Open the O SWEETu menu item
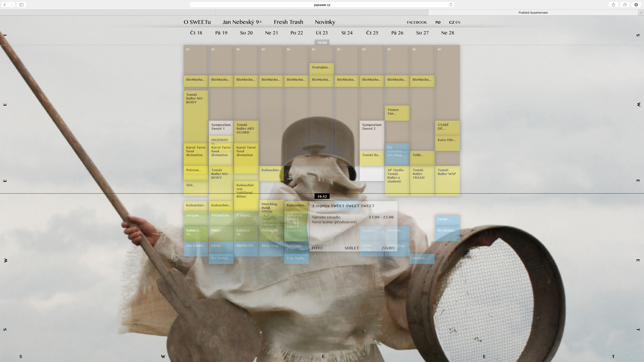The width and height of the screenshot is (644, 362). click(x=197, y=22)
